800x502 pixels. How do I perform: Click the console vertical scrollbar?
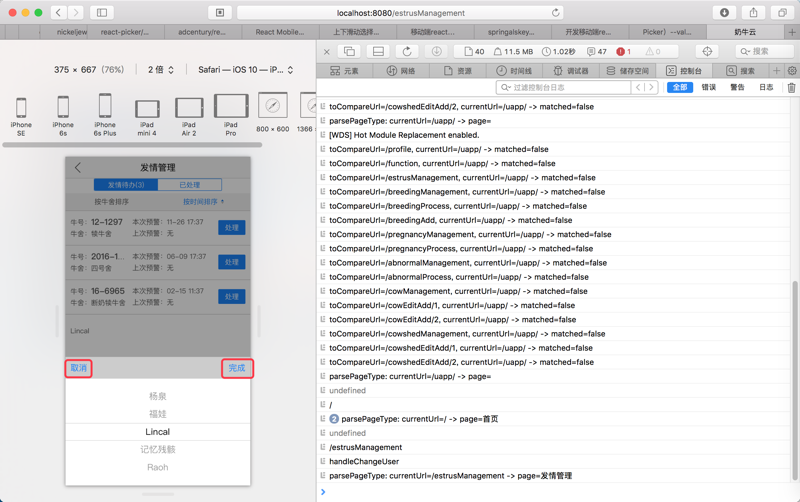tap(795, 380)
